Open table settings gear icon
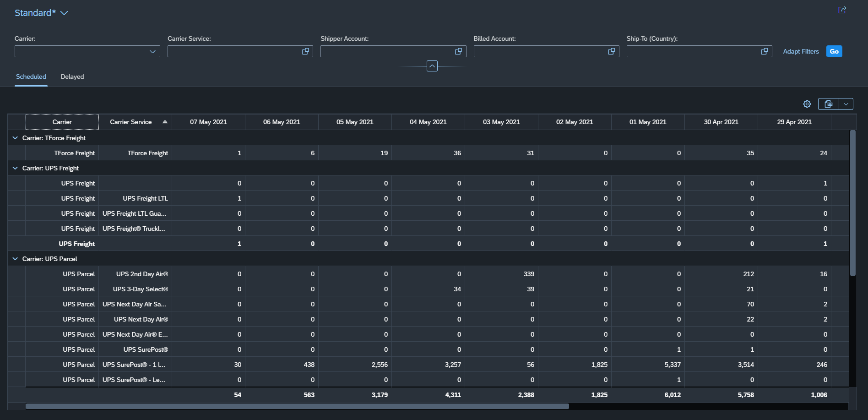 click(807, 104)
